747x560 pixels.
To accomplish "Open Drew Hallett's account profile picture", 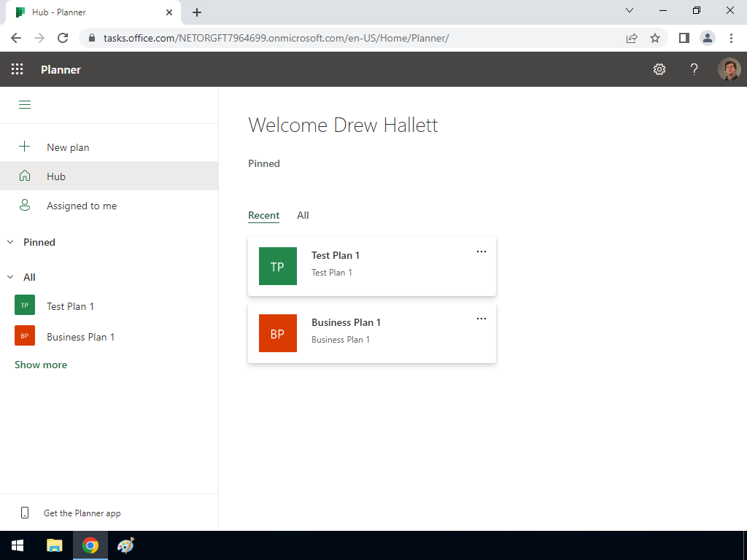I will tap(729, 69).
